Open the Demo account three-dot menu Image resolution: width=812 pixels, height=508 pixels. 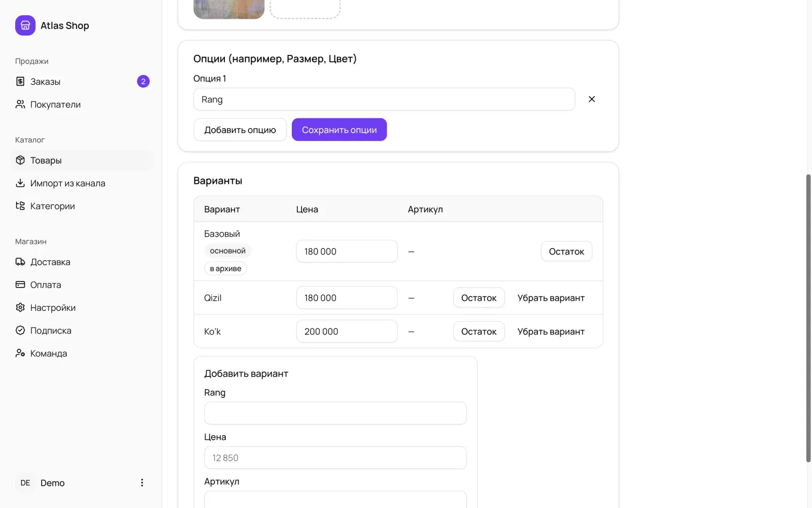click(x=142, y=483)
